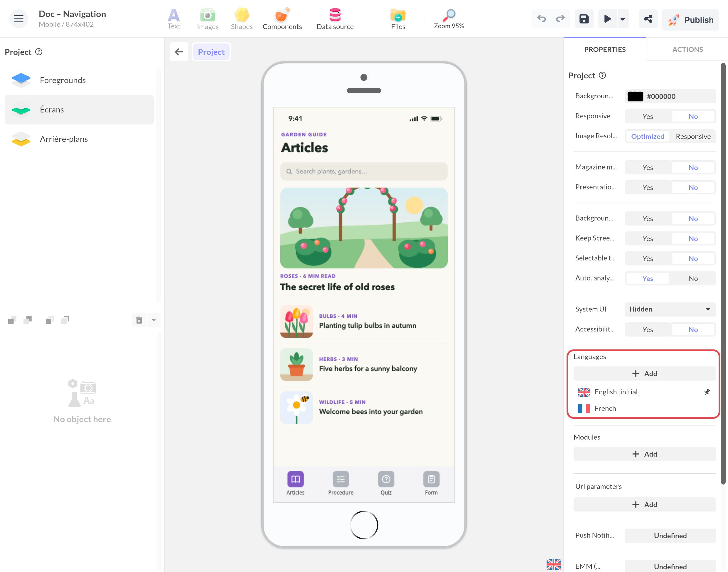Click the delete trash icon in layer toolbar

point(139,320)
